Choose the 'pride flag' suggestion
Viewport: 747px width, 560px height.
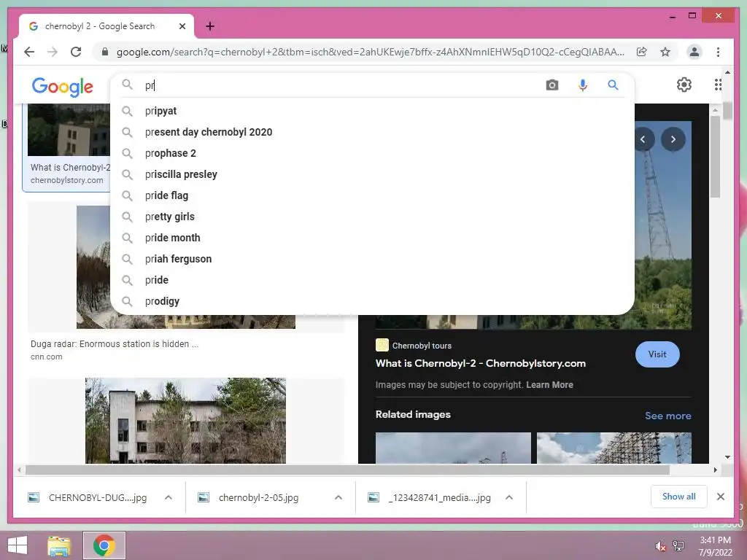372,195
